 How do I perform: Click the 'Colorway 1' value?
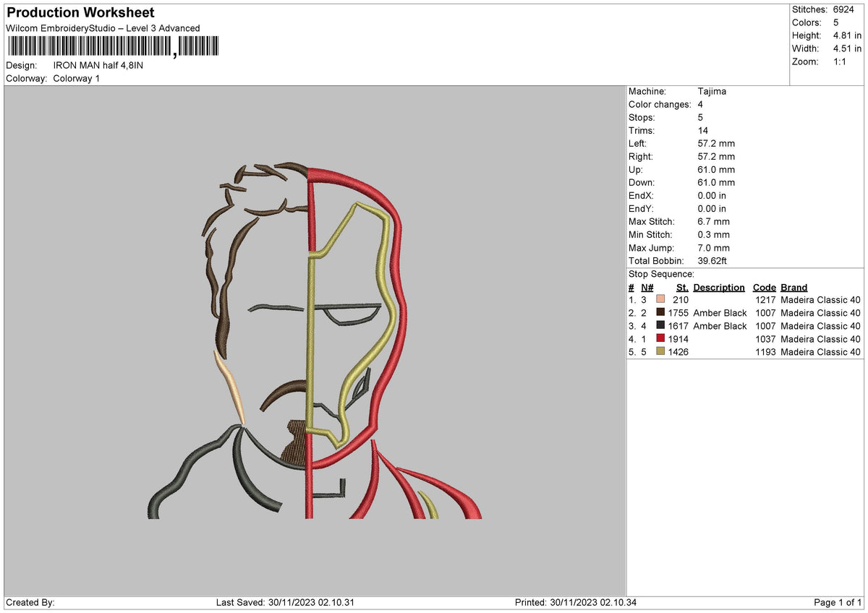(76, 78)
